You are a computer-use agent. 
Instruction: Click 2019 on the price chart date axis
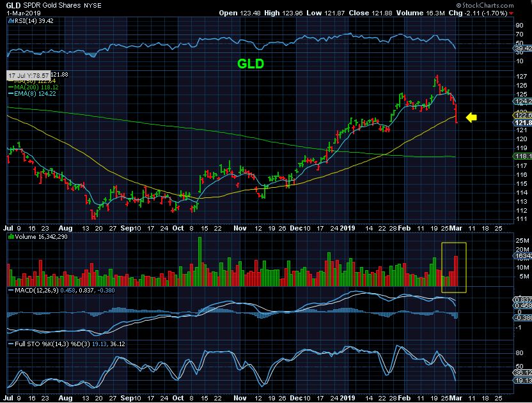tap(347, 228)
